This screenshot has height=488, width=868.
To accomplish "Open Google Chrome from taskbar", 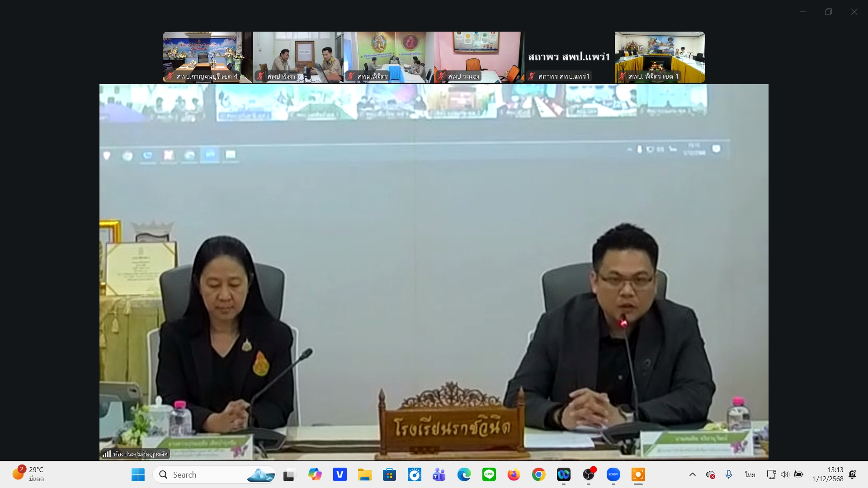I will tap(538, 474).
